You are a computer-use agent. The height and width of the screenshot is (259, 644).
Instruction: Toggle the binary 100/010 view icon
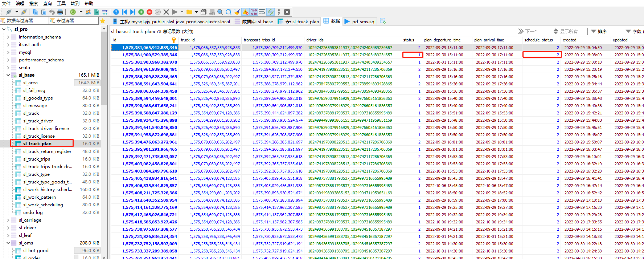(254, 12)
